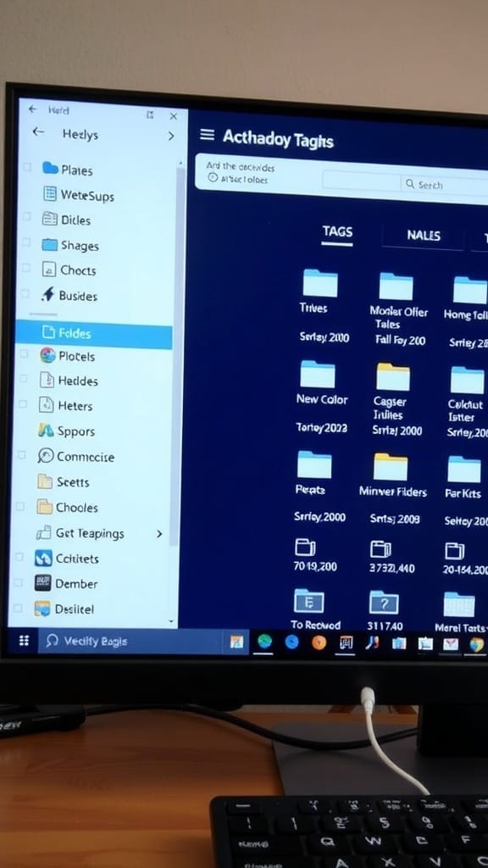Click the Scetts yellow folder icon
Screen dimensions: 488x868
[45, 481]
